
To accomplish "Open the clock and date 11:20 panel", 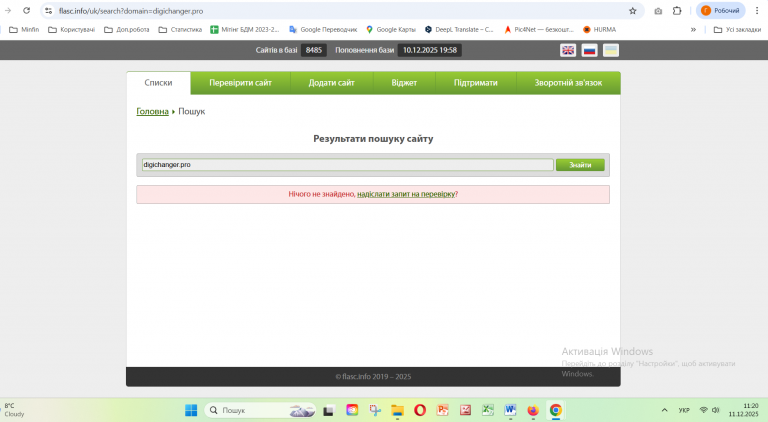I will coord(743,410).
